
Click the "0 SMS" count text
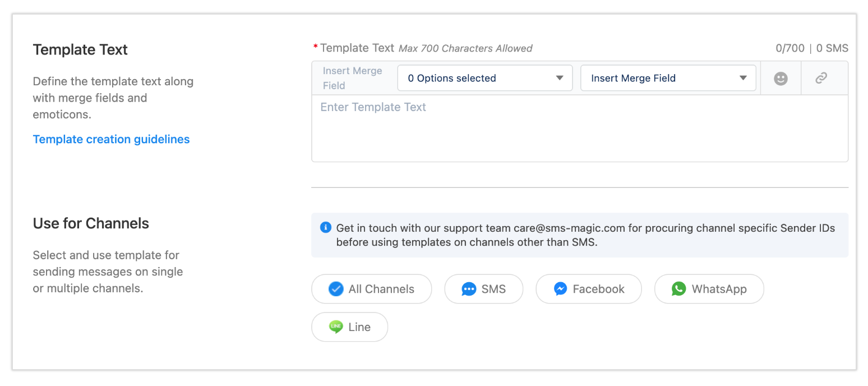(832, 48)
